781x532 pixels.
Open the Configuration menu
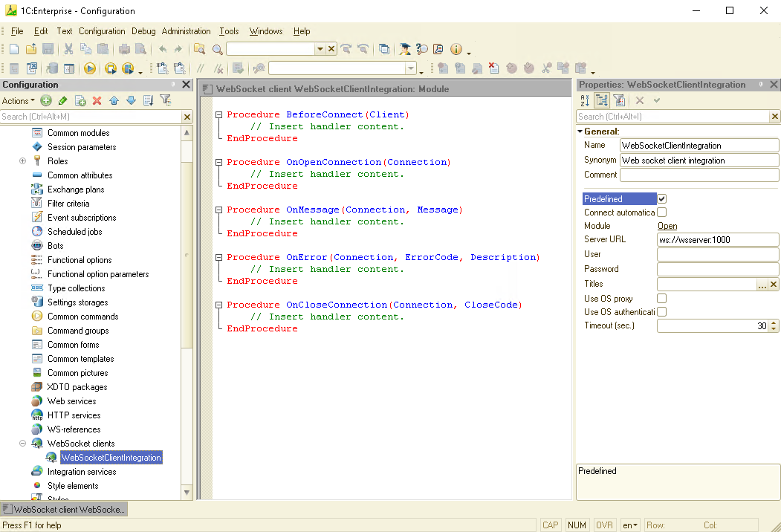click(x=102, y=31)
